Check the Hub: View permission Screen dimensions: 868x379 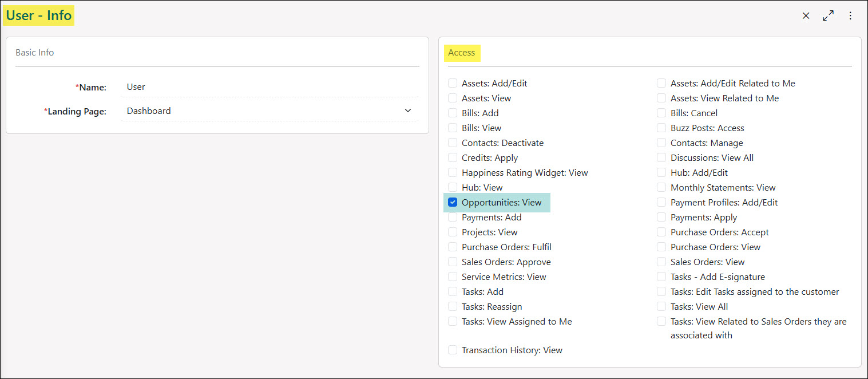coord(453,187)
